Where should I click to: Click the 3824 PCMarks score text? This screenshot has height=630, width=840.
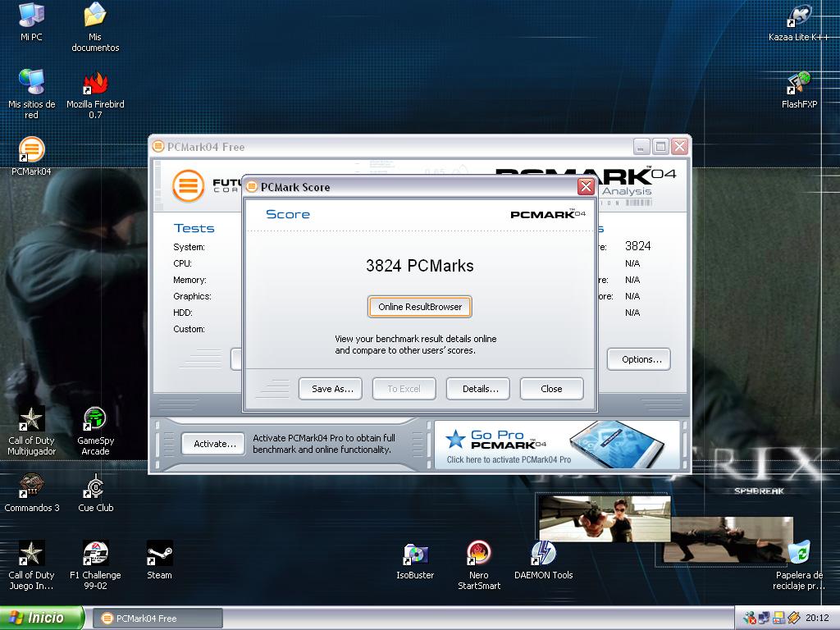click(420, 266)
